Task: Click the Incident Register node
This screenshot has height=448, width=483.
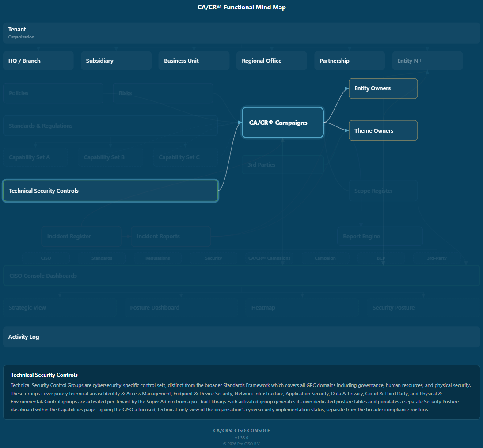Action: pos(81,237)
